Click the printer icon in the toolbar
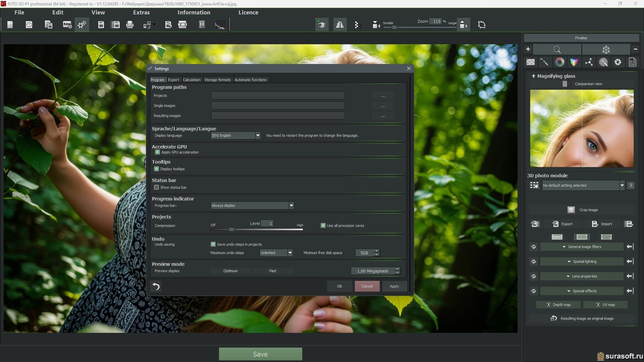This screenshot has height=362, width=644. (130, 24)
